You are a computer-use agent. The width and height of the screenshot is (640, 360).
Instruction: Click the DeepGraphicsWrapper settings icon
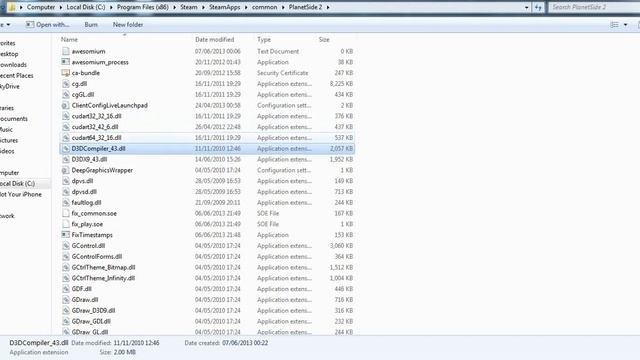click(x=65, y=170)
